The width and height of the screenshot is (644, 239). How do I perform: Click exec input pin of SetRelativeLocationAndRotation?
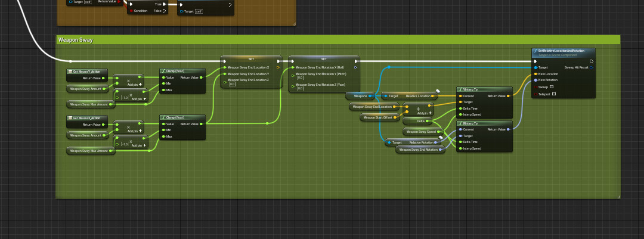pyautogui.click(x=535, y=61)
